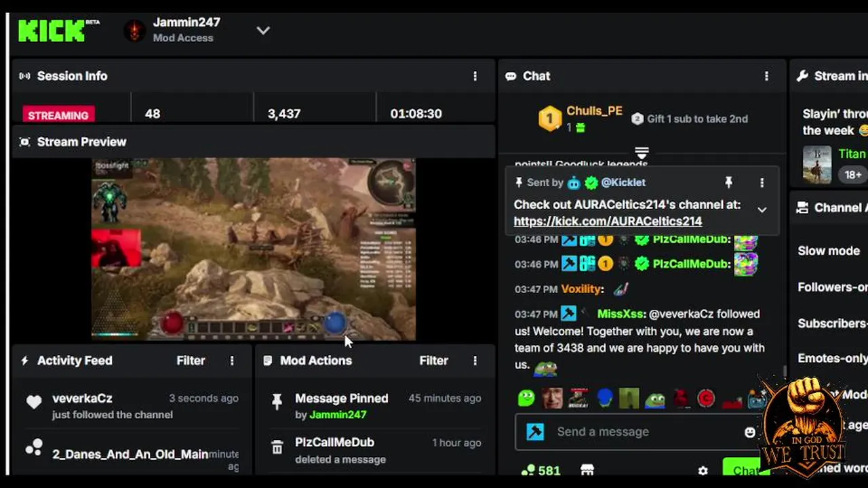The image size is (868, 488).
Task: Click the Stream Preview panel icon
Action: pos(24,142)
